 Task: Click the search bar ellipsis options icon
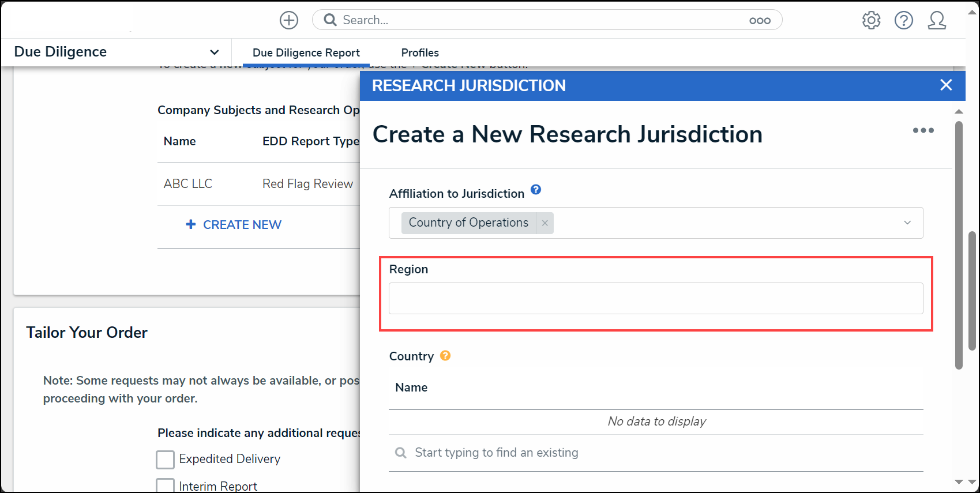coord(760,20)
